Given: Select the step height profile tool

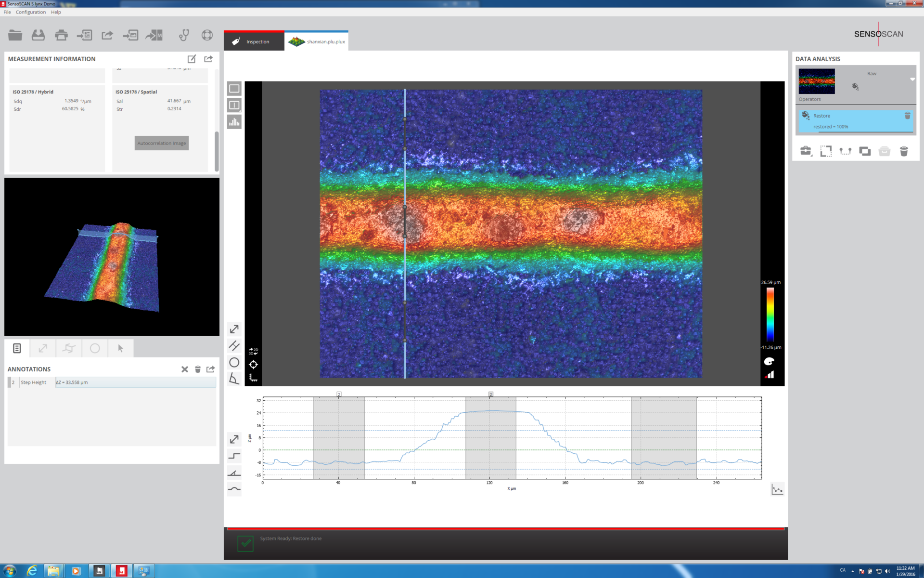Looking at the screenshot, I should tap(234, 456).
